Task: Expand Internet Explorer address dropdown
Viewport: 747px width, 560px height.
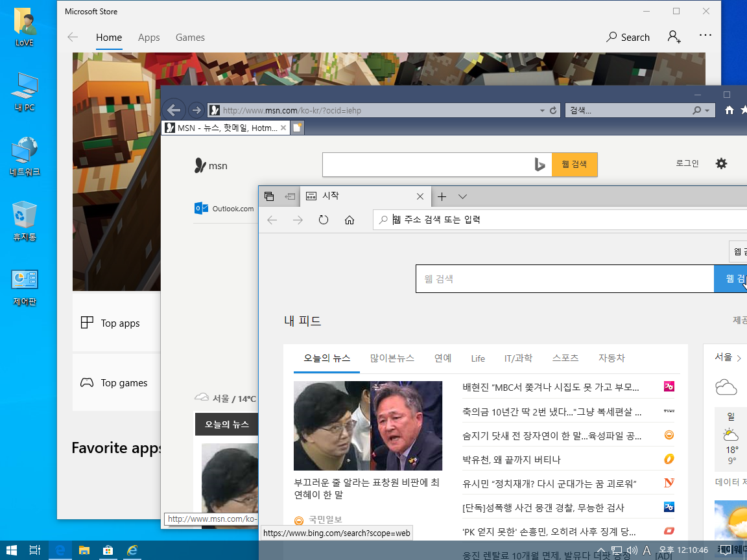Action: 542,110
